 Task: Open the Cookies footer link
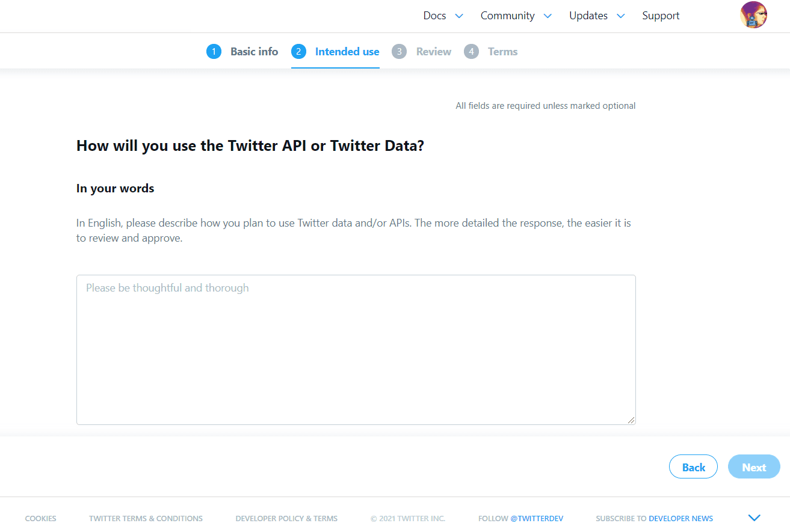pos(40,518)
